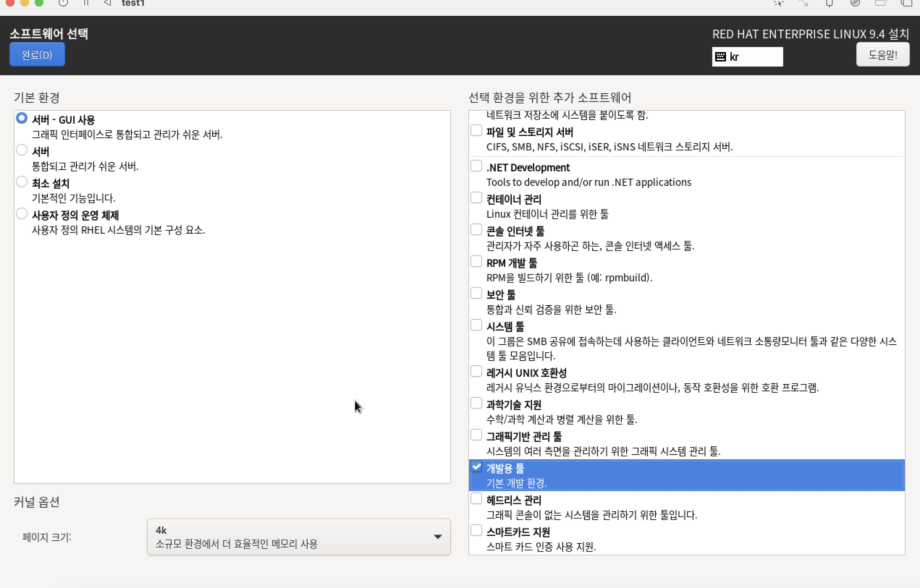Pause the VM with pause icon
Screen dimensions: 920x588
pos(86,3)
